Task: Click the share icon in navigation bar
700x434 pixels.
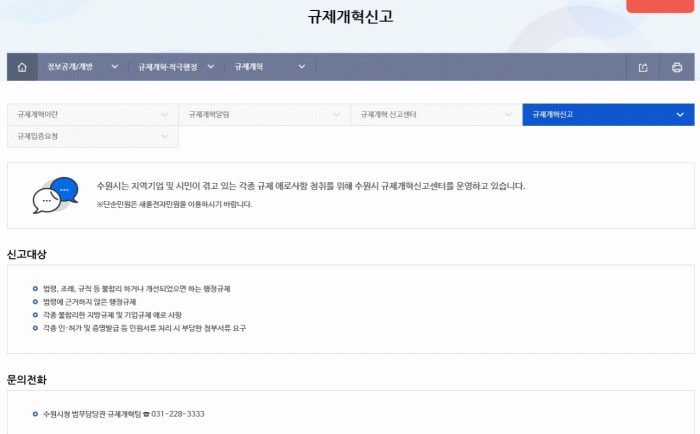Action: pos(643,67)
